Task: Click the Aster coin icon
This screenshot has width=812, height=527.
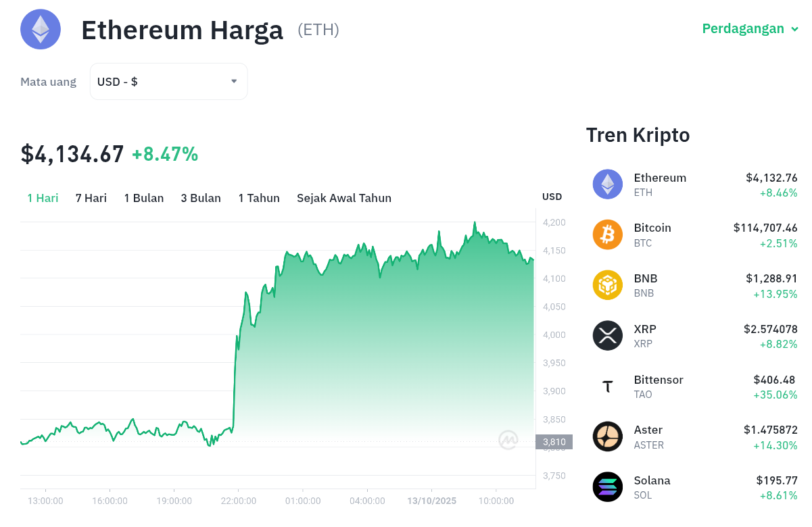Action: (607, 436)
